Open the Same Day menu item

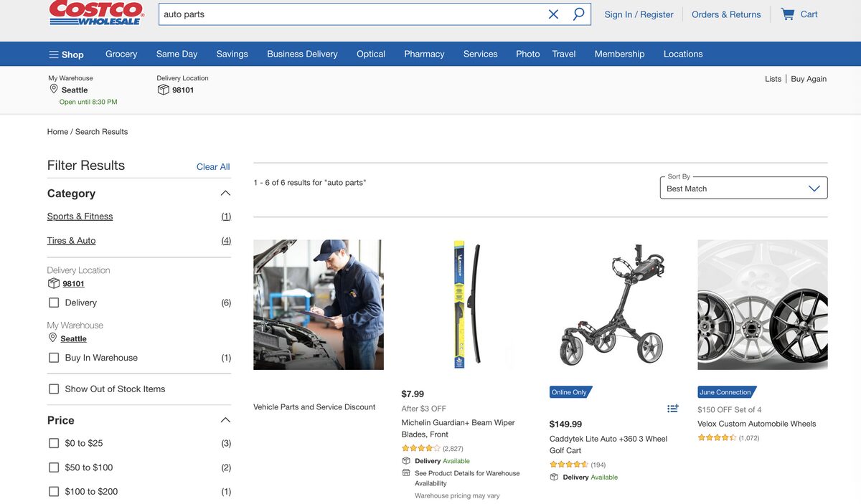(177, 54)
